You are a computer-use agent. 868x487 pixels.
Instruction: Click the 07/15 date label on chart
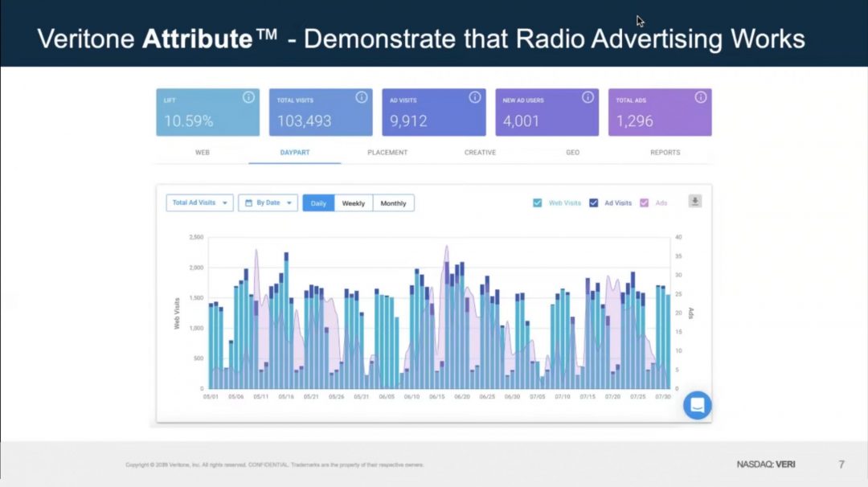point(588,397)
